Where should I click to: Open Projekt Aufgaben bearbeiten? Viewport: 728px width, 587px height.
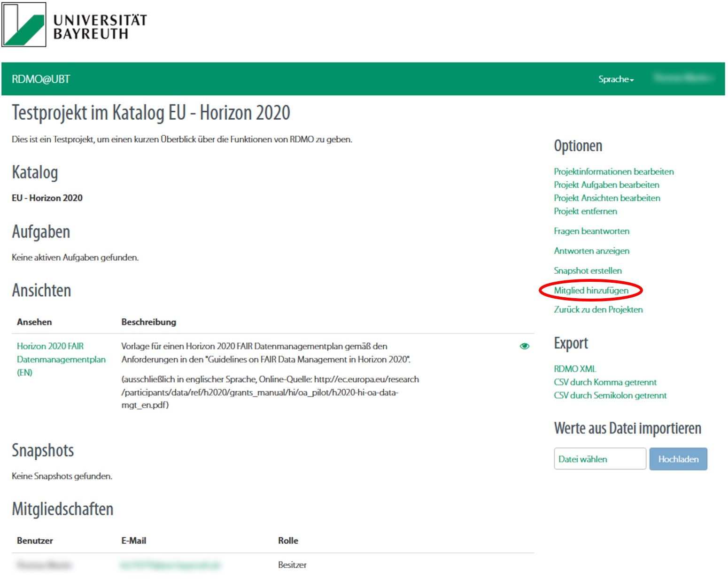point(606,185)
